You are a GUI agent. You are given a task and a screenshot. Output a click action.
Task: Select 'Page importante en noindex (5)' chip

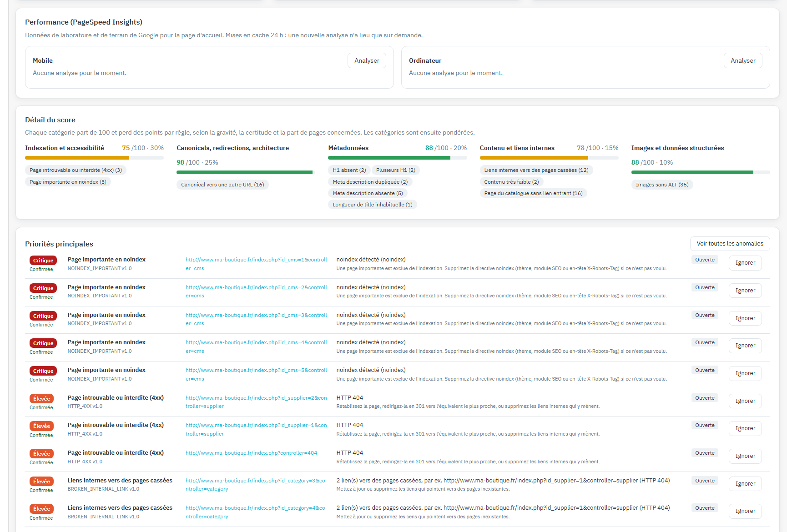(x=68, y=182)
